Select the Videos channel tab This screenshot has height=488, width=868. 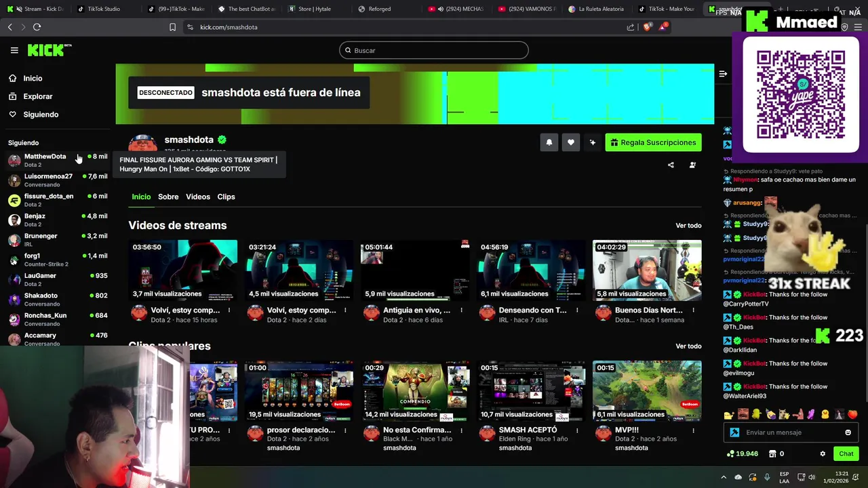tap(198, 197)
